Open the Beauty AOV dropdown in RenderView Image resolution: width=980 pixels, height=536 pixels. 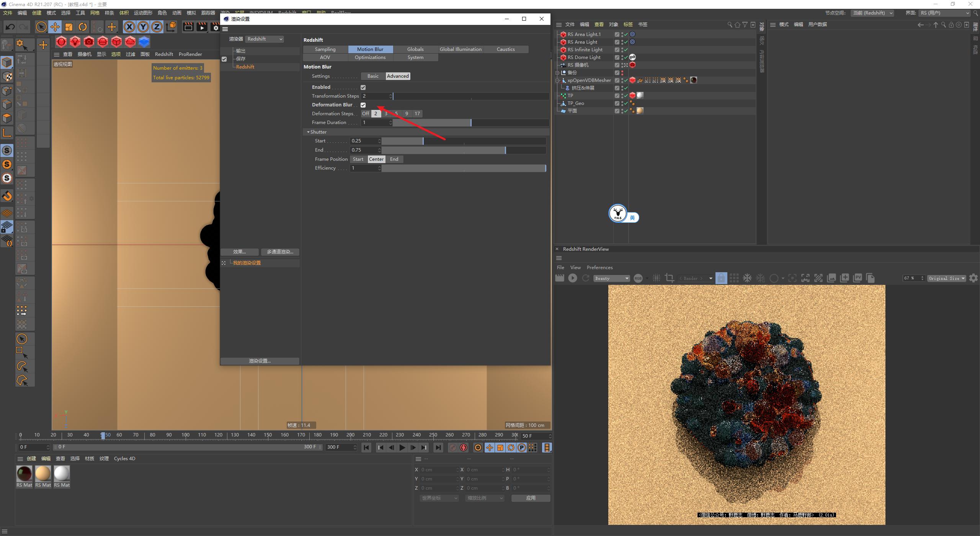pos(611,278)
